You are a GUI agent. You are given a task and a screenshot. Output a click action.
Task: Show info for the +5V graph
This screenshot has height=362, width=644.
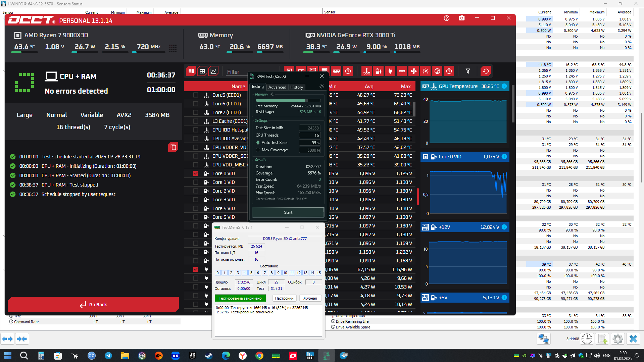tap(504, 298)
